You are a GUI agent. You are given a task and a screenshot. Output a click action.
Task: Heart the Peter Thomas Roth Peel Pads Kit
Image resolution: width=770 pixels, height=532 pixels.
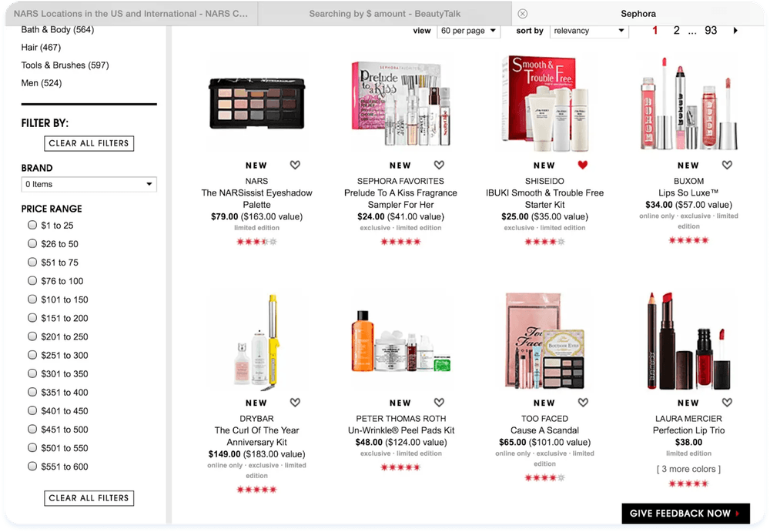click(x=439, y=402)
